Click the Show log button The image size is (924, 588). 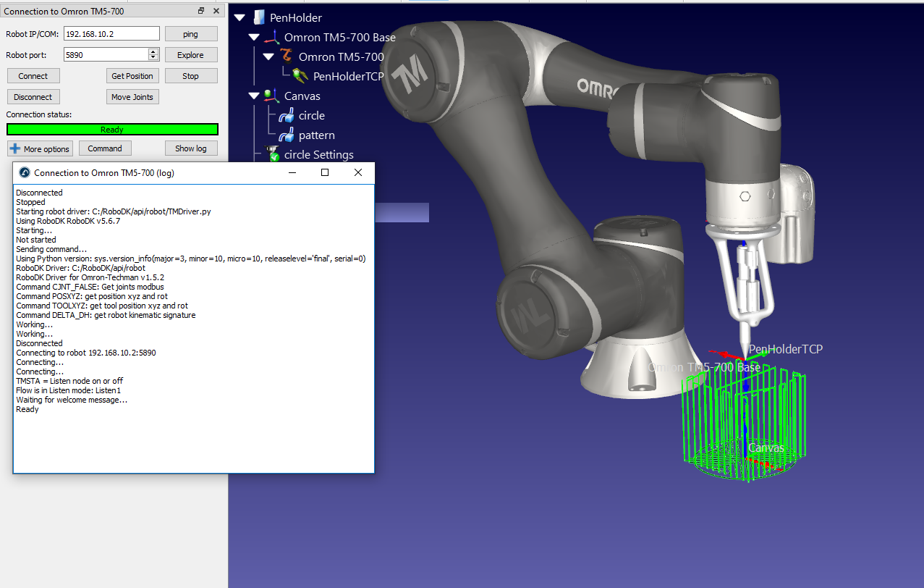(191, 148)
